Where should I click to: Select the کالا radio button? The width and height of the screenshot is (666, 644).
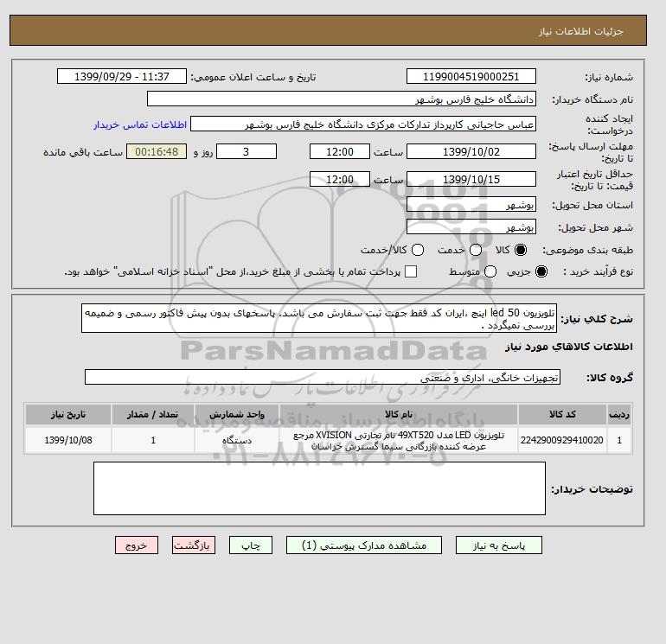(521, 250)
